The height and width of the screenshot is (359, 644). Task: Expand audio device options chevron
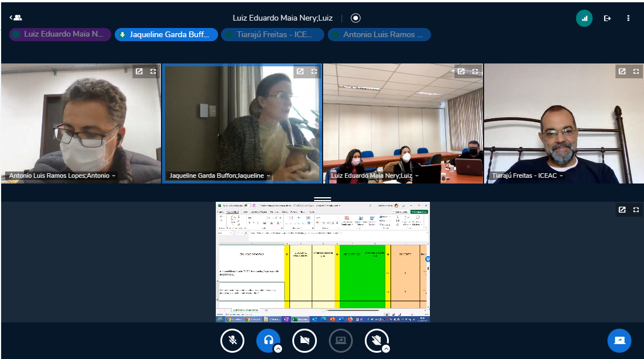coord(277,348)
